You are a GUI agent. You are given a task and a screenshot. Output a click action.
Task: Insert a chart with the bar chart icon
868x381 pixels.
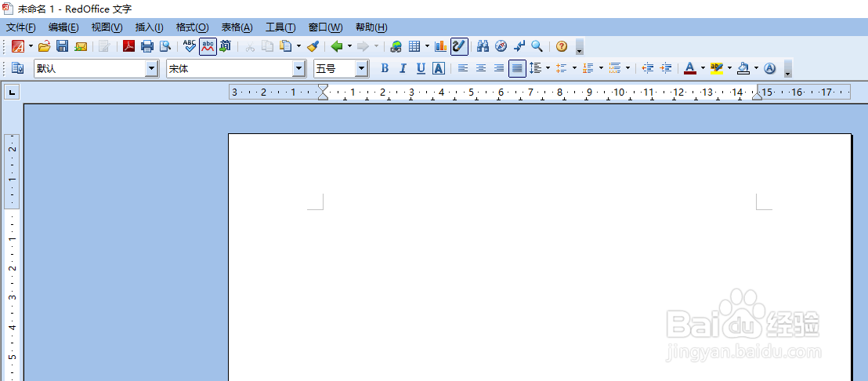click(x=440, y=46)
